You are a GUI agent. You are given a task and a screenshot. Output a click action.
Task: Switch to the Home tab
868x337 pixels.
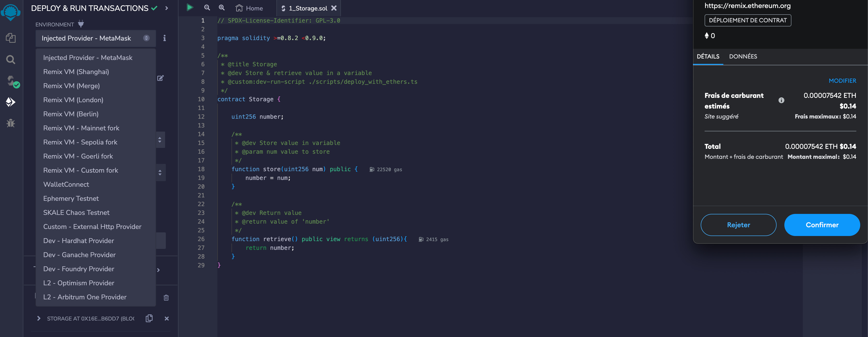[249, 8]
